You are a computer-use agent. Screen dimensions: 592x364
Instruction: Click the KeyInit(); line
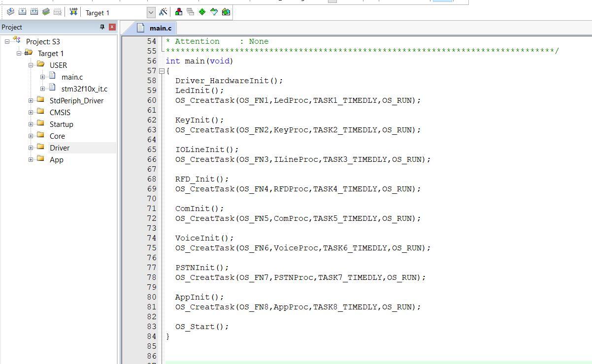tap(199, 120)
